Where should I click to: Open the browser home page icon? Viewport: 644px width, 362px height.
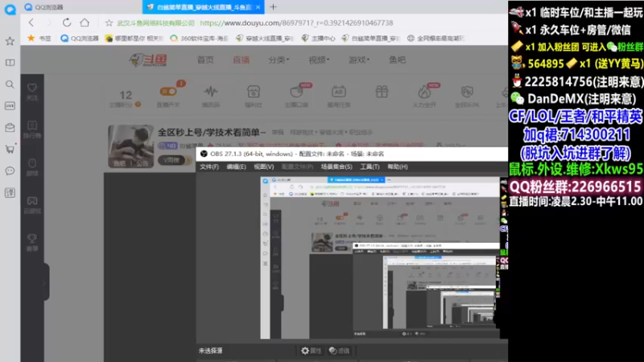point(85,23)
